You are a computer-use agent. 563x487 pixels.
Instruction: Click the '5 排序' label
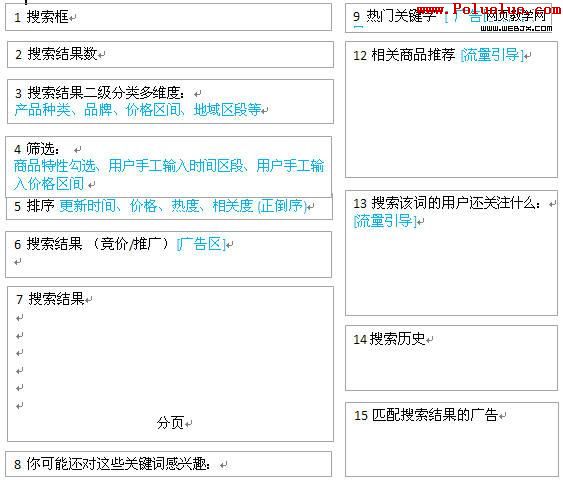click(x=34, y=206)
